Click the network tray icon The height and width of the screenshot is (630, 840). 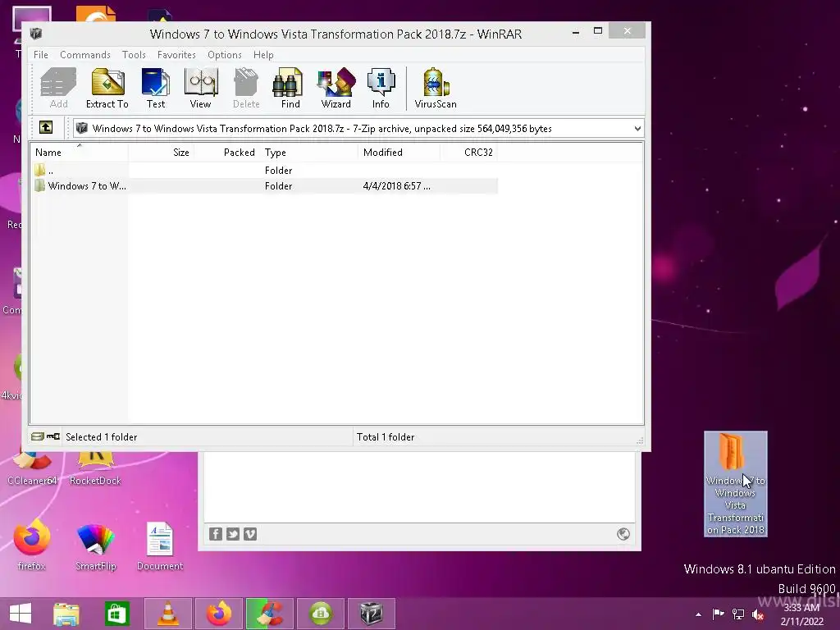(738, 614)
